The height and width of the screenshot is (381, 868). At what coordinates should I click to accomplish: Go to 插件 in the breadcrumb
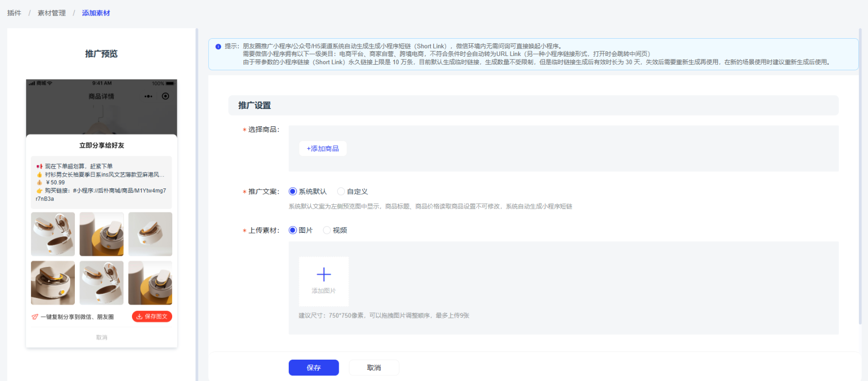point(14,13)
